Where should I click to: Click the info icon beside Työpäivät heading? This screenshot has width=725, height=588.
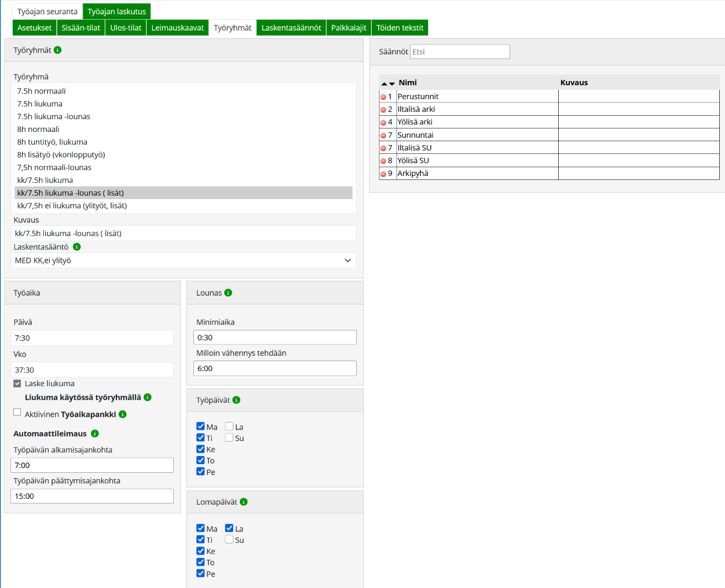click(x=236, y=400)
